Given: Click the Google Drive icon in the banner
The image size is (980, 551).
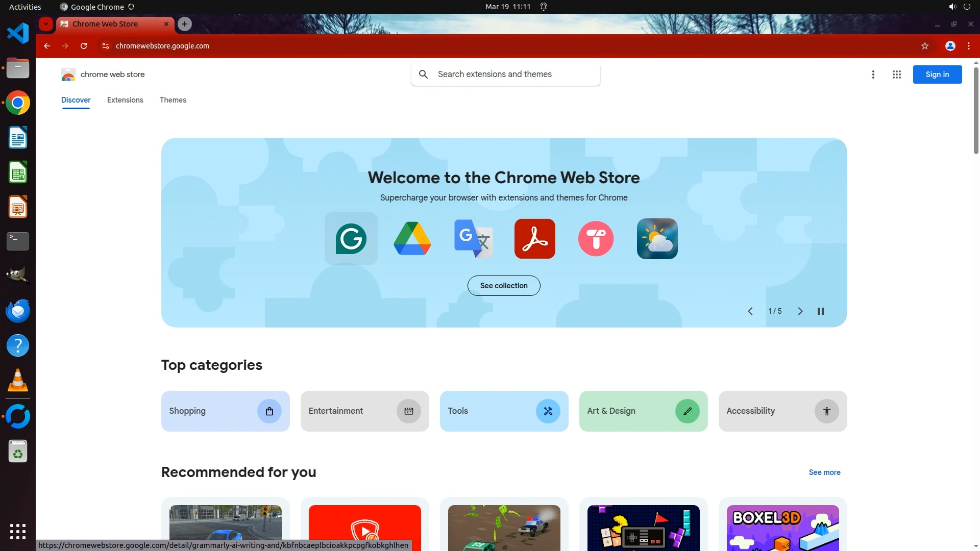Looking at the screenshot, I should coord(412,239).
